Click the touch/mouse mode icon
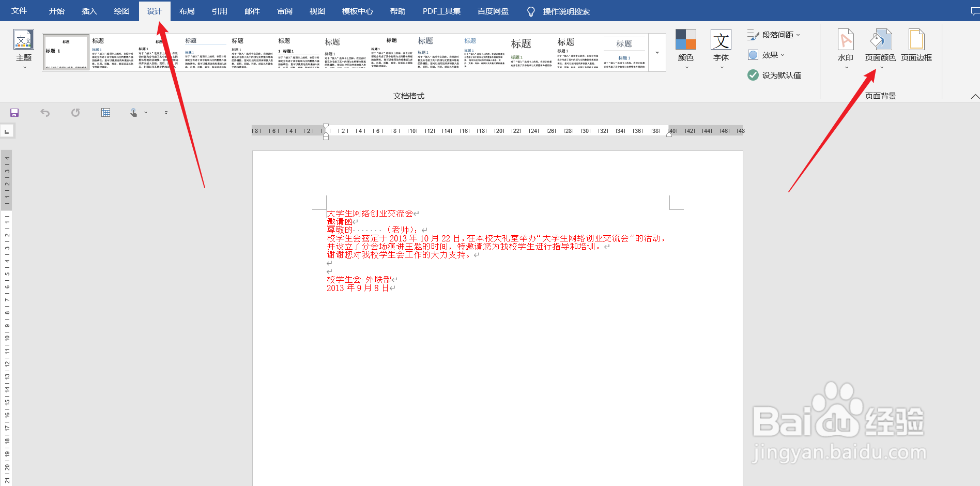Screen dimensions: 980x486 click(x=134, y=112)
